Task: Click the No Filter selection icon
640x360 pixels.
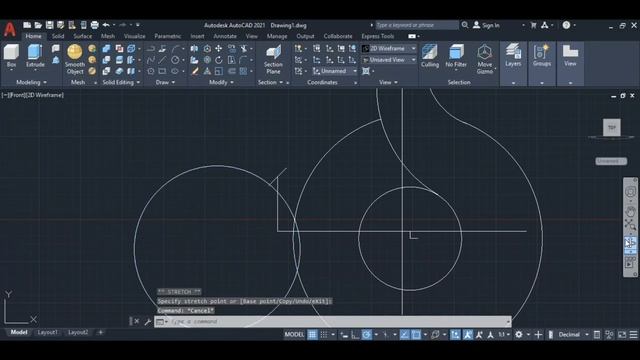Action: tap(456, 52)
